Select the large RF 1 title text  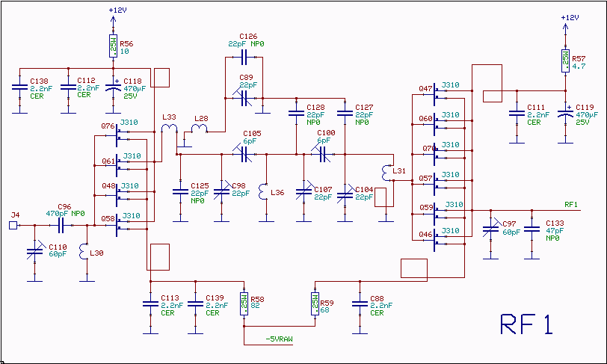click(x=526, y=324)
